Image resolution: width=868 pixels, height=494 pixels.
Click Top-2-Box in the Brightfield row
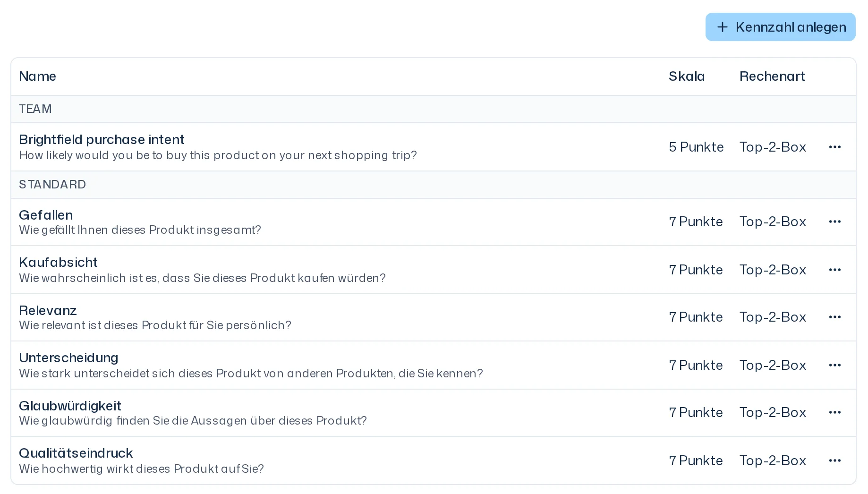[773, 147]
